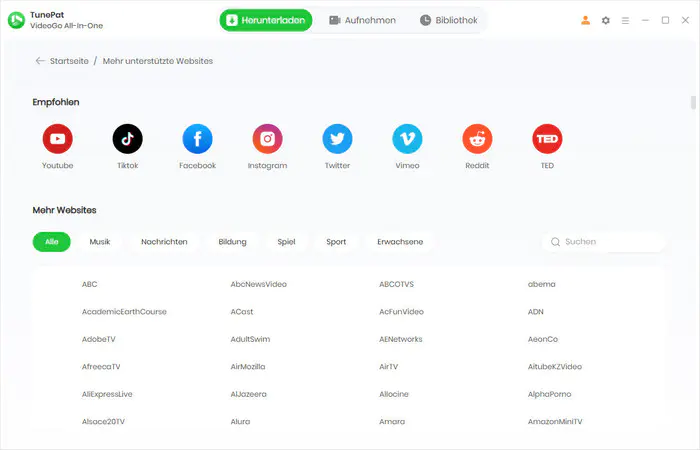Image resolution: width=700 pixels, height=450 pixels.
Task: Open the TED icon
Action: click(547, 139)
